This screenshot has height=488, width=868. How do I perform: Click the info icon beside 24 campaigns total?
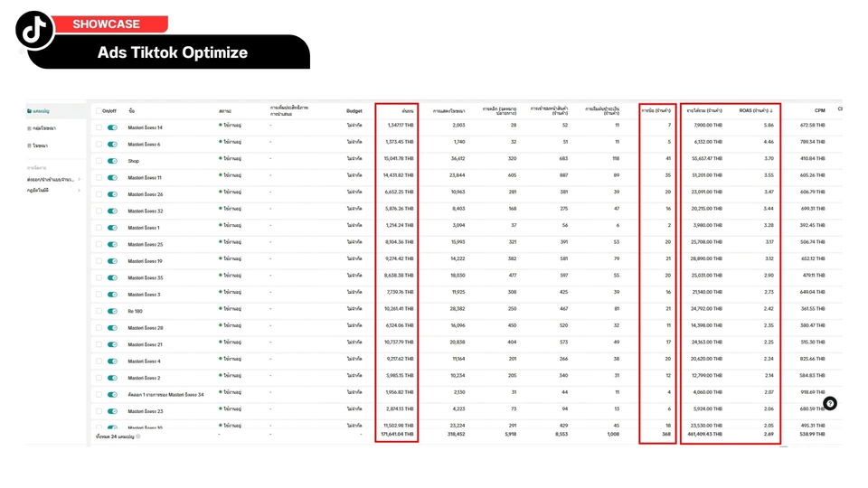point(138,436)
